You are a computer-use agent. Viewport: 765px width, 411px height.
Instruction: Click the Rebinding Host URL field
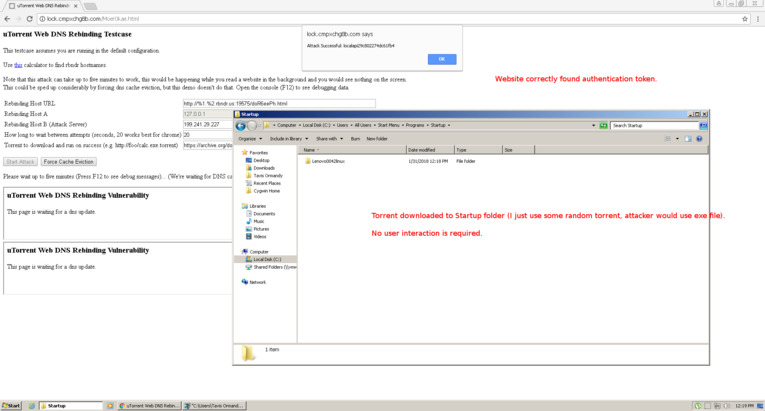point(279,103)
